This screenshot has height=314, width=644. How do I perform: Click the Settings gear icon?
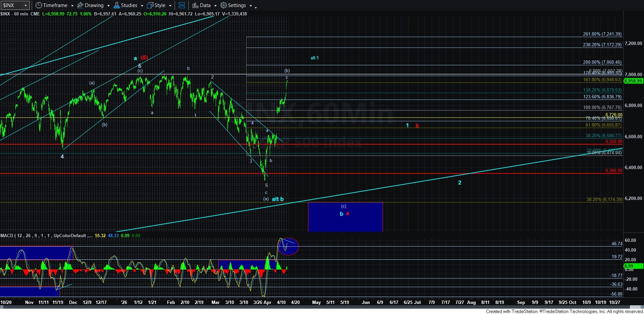tap(223, 5)
